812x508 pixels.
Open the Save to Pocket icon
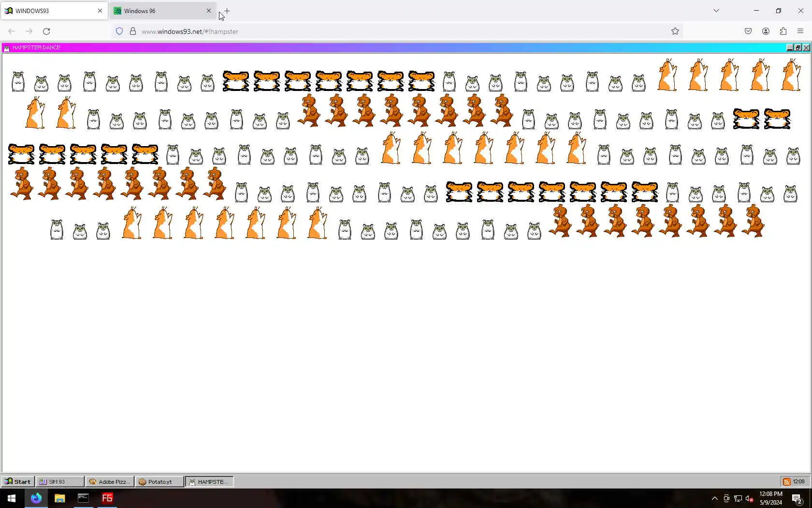[748, 31]
